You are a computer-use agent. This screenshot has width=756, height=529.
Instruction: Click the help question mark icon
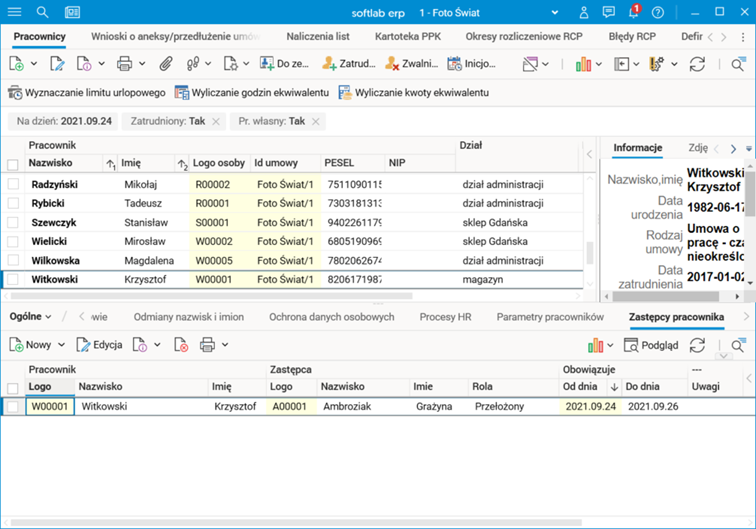657,12
